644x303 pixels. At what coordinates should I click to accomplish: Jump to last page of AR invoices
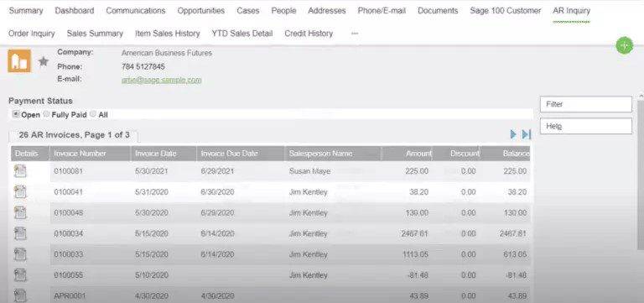(x=527, y=134)
